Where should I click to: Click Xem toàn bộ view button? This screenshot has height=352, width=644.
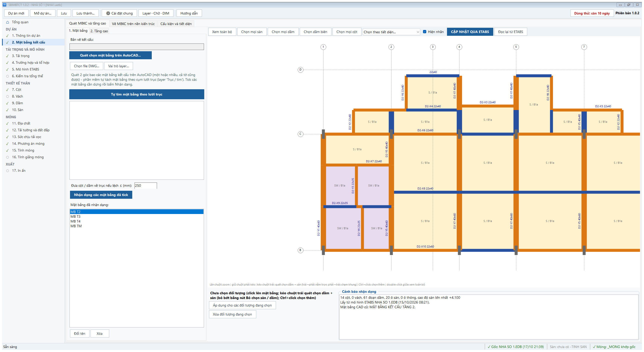pos(222,32)
